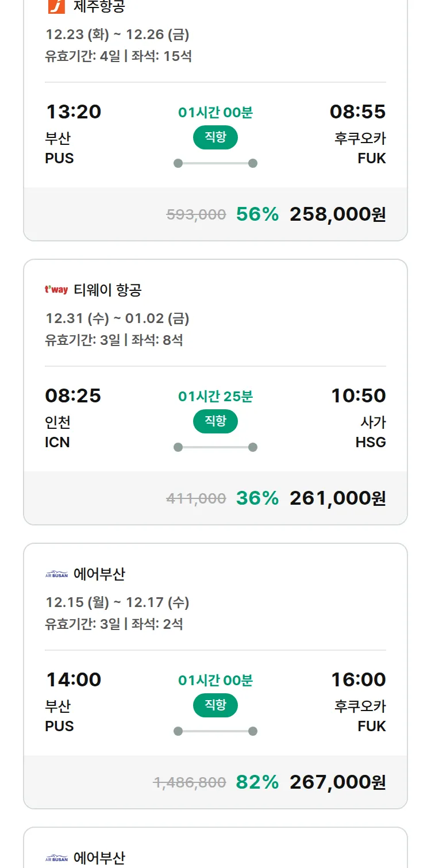Click the 직항 badge on the 13:20 flight
Image resolution: width=431 pixels, height=868 pixels.
point(215,137)
